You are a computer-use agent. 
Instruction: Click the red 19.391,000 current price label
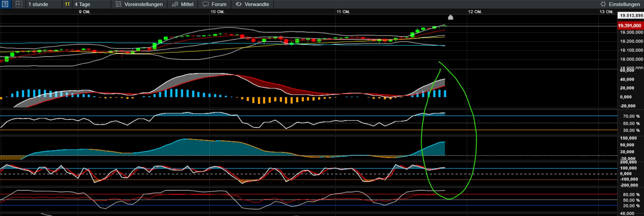[630, 26]
